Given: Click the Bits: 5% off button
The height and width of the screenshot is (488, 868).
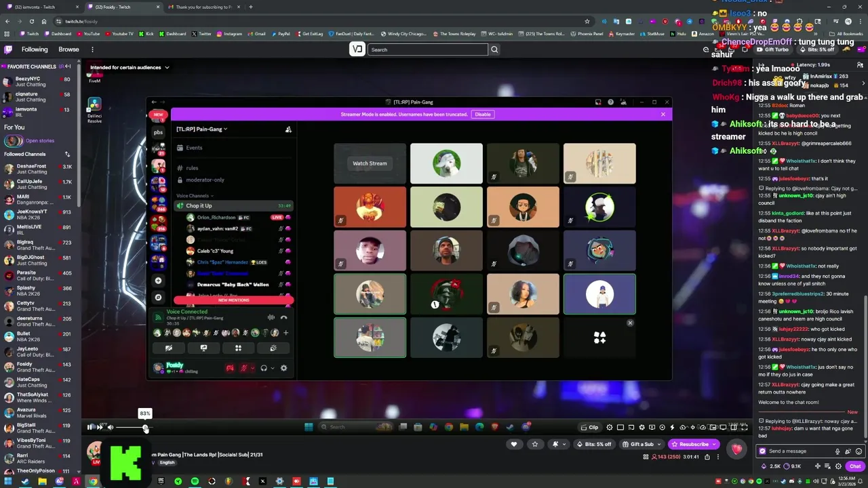Looking at the screenshot, I should (x=594, y=445).
